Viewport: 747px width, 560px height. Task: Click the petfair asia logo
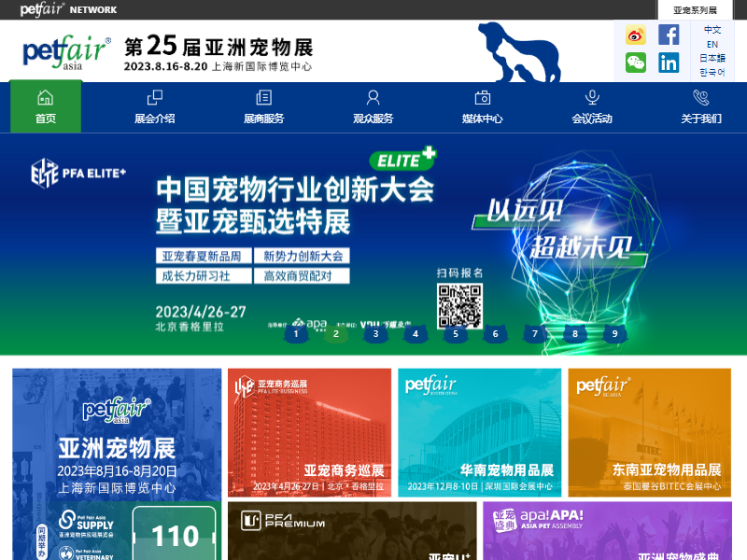pos(66,52)
